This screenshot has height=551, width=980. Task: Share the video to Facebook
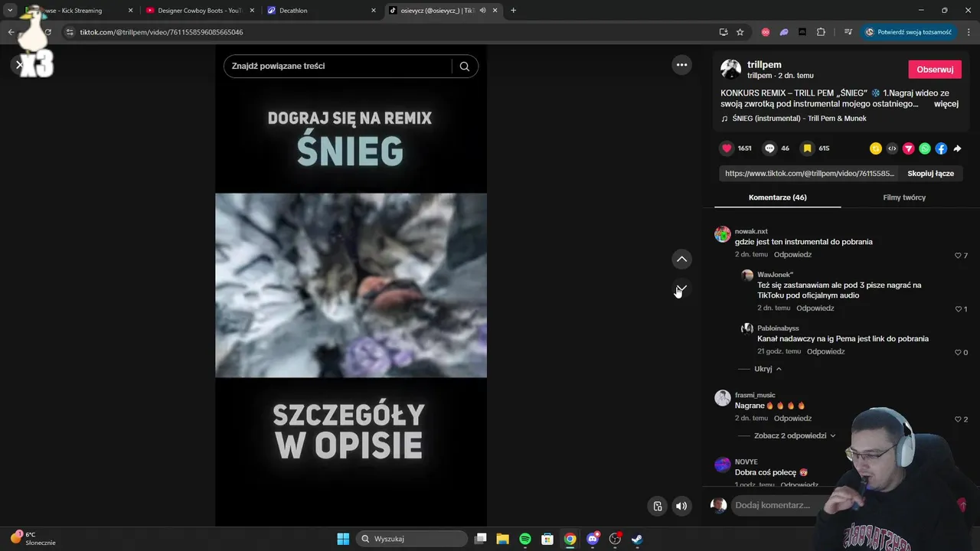point(941,148)
